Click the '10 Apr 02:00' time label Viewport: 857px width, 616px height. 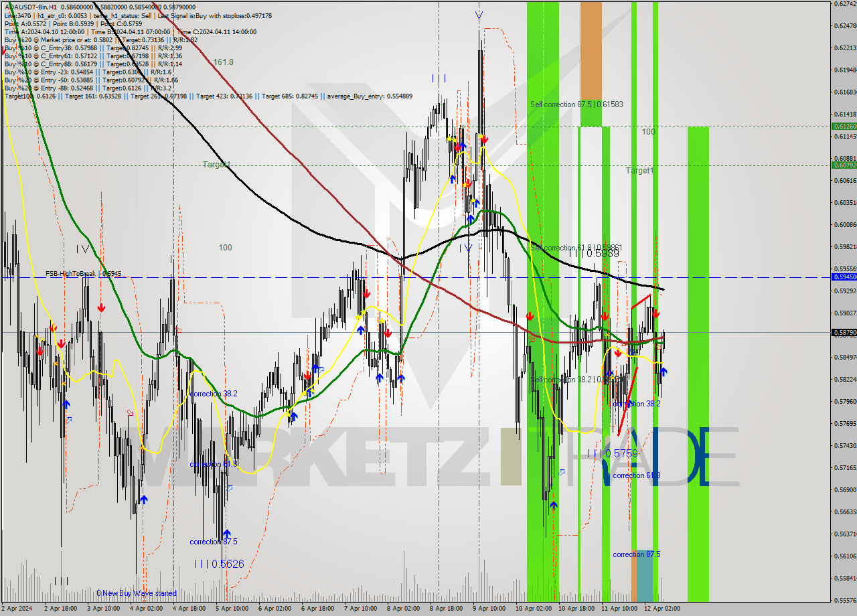[x=534, y=609]
